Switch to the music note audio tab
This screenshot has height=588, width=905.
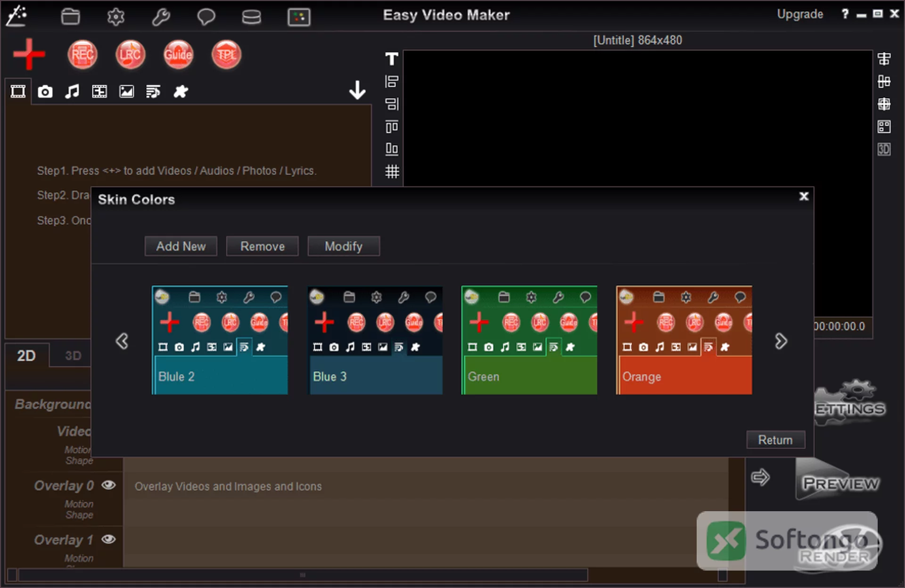tap(72, 91)
